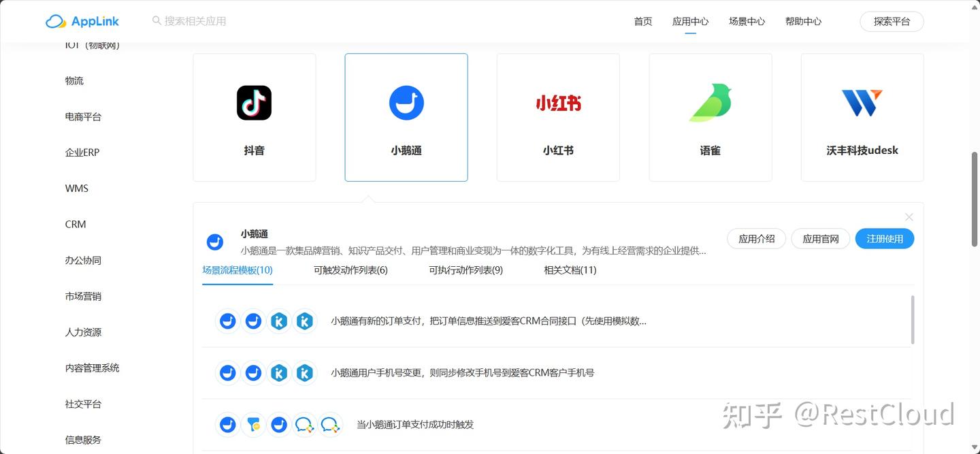Click the 注册使用 button
Viewport: 980px width, 454px height.
(x=885, y=238)
